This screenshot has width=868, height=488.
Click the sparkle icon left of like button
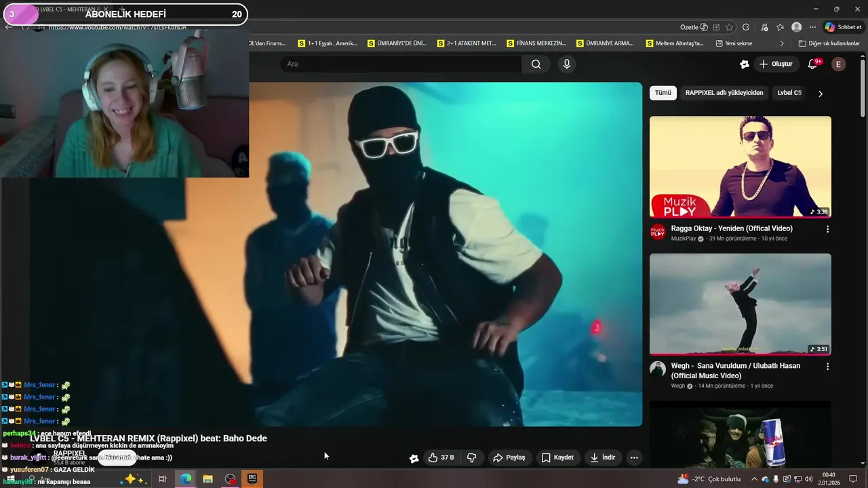pyautogui.click(x=414, y=458)
